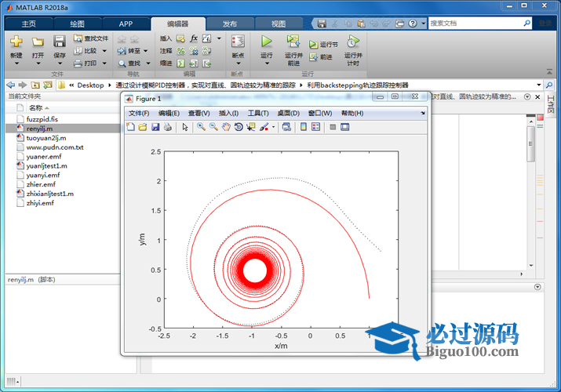Toggle the Insert Legend button in Figure toolbar
The height and width of the screenshot is (392, 561).
[x=315, y=127]
